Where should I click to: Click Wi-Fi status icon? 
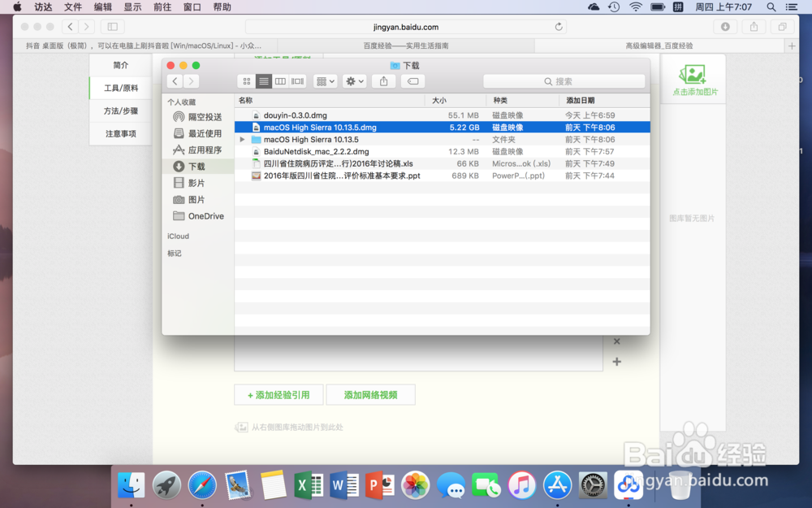636,7
